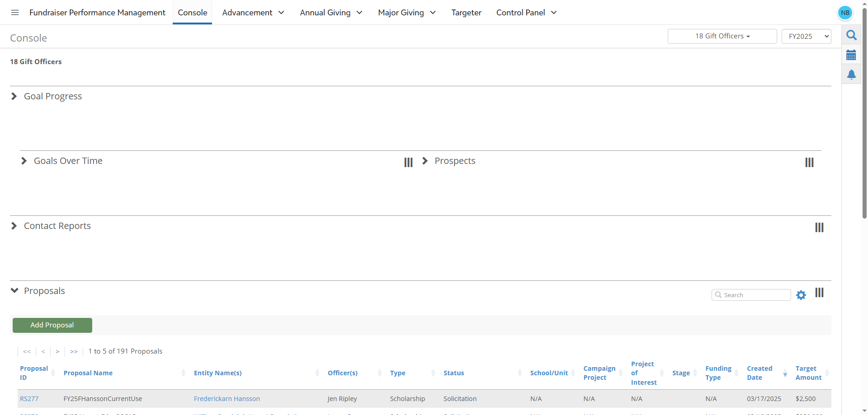This screenshot has height=415, width=868.
Task: Click the Jen Ripley officer cell
Action: (342, 399)
